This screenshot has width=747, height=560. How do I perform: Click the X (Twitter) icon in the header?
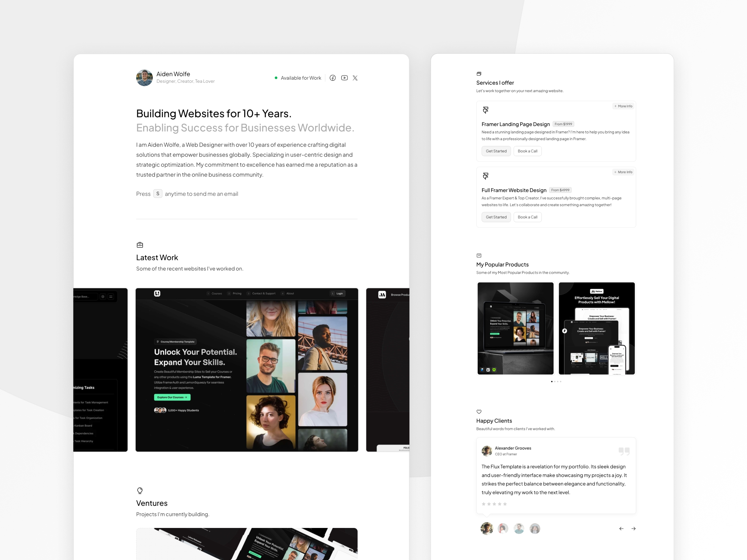pos(355,78)
